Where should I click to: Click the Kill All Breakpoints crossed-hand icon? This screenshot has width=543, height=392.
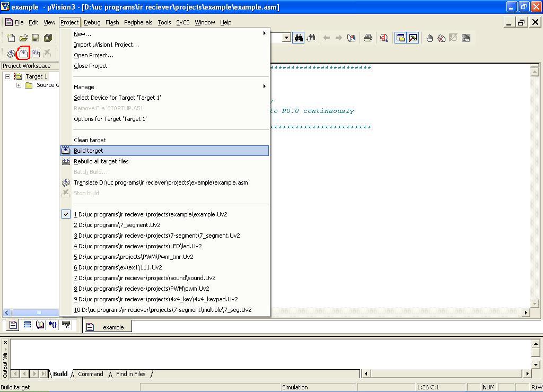point(441,38)
